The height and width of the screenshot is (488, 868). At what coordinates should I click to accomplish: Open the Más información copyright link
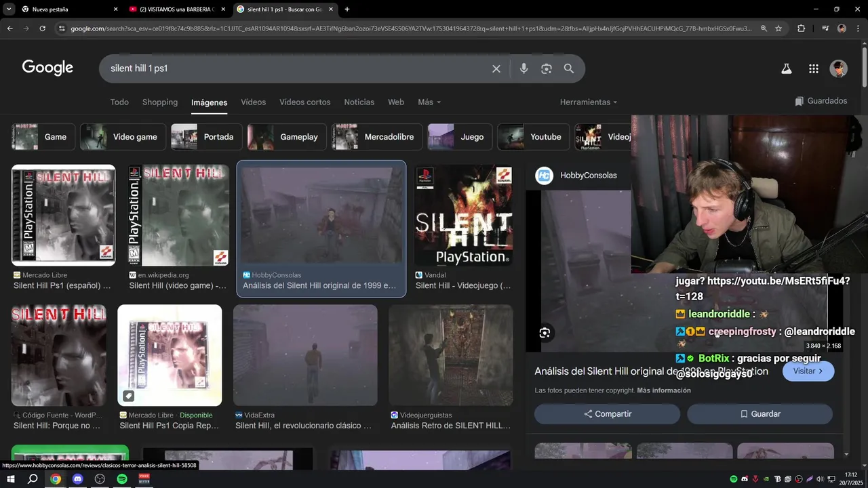click(x=664, y=390)
